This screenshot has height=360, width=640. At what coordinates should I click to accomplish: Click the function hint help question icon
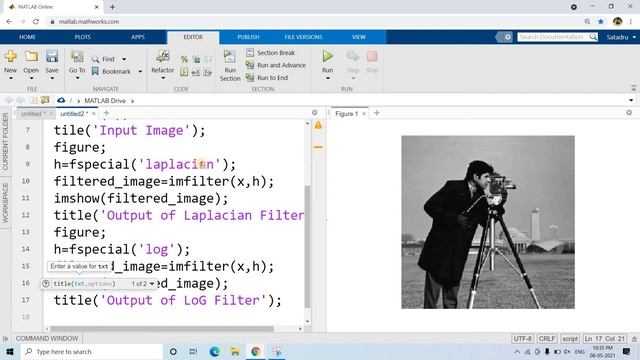pyautogui.click(x=46, y=284)
